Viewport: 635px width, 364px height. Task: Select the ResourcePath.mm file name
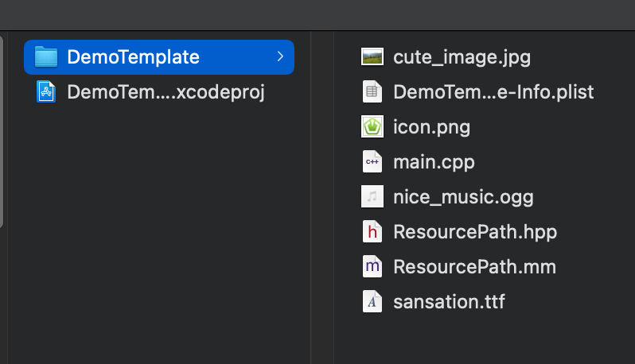click(x=474, y=266)
